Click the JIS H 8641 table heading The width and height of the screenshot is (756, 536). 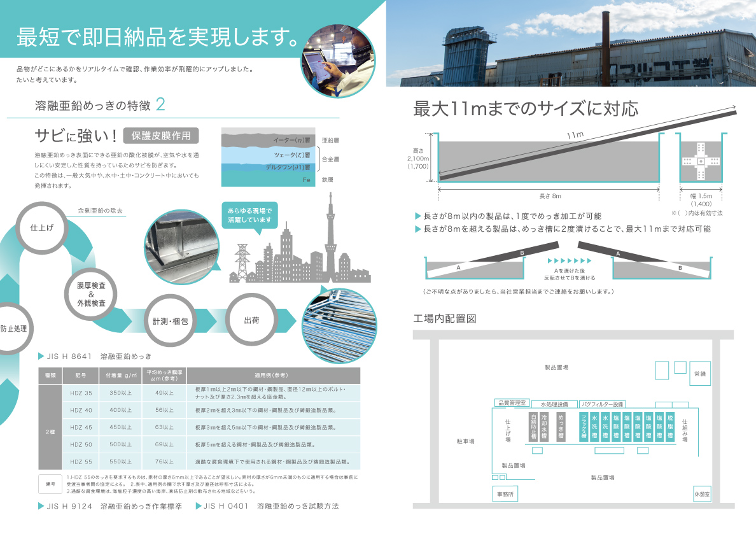click(x=95, y=356)
